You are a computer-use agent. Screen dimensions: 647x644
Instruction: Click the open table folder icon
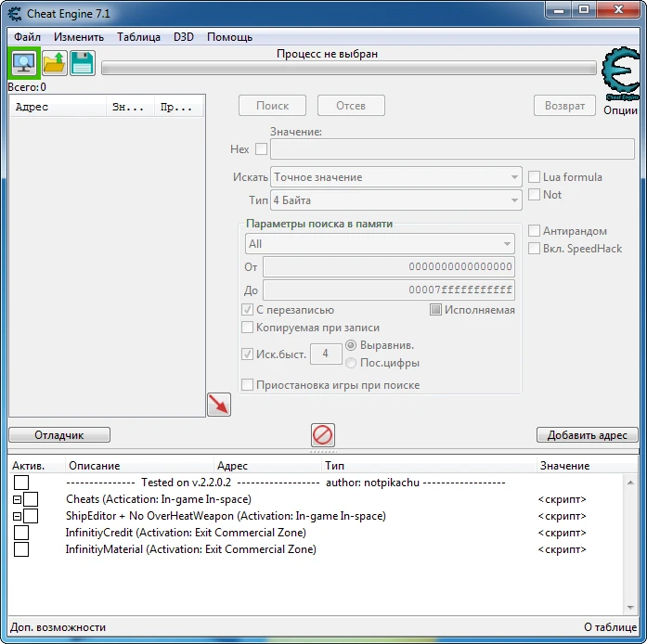[x=54, y=63]
